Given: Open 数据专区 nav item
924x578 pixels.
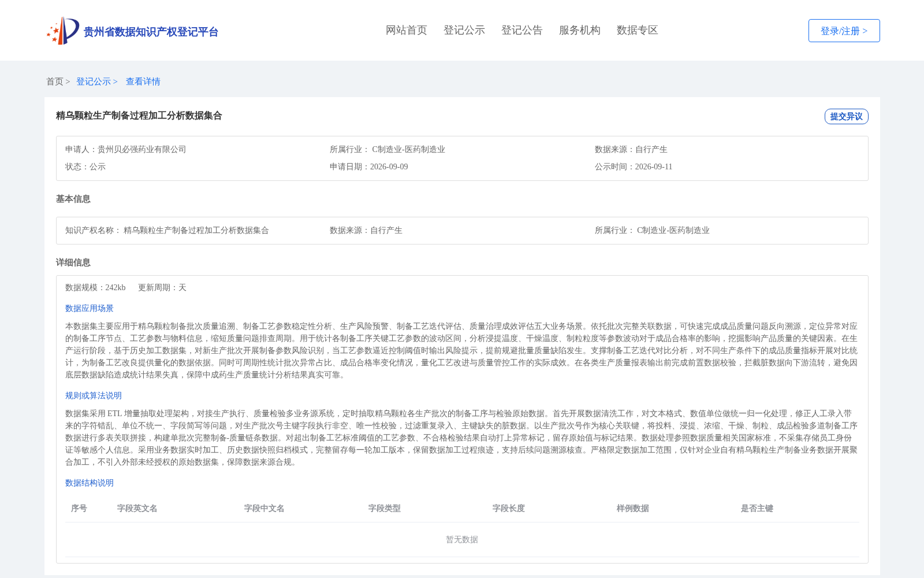Looking at the screenshot, I should coord(638,30).
